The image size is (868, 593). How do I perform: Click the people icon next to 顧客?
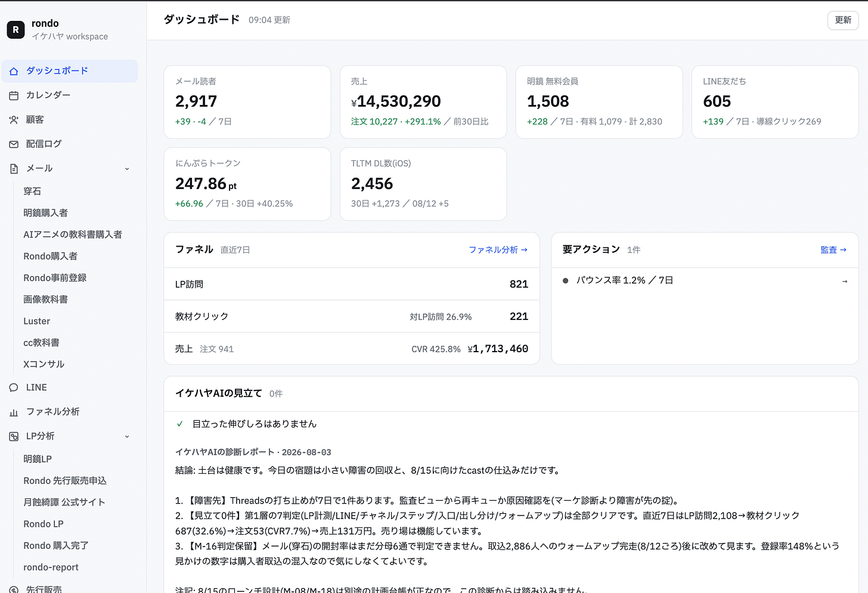point(14,120)
